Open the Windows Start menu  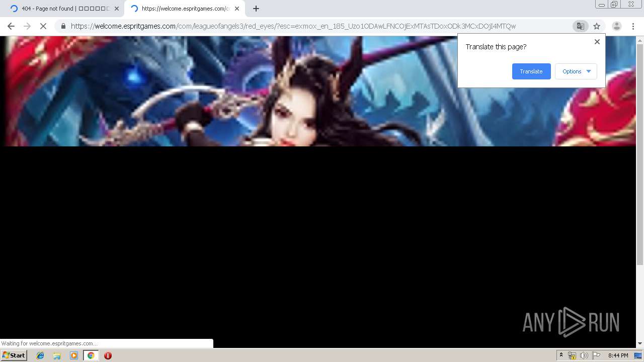[x=14, y=355]
